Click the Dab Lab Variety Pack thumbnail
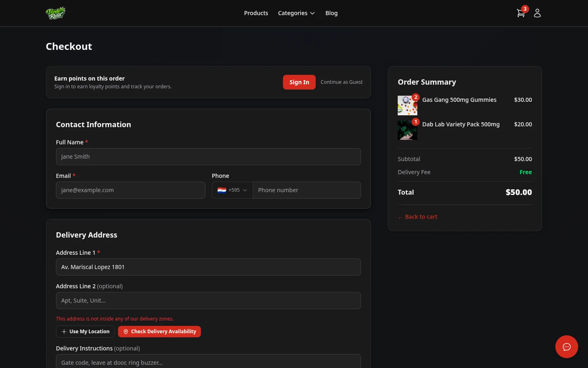Screen dimensions: 588x368 coord(408,130)
